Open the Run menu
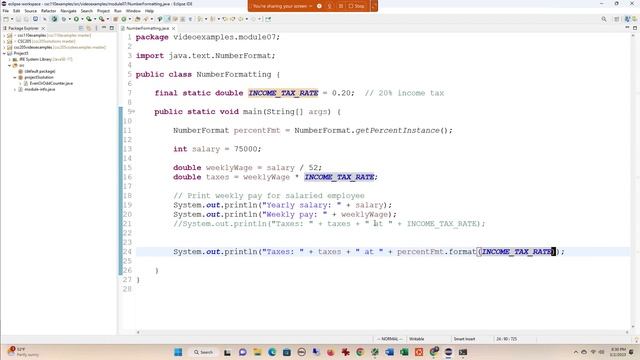The height and width of the screenshot is (360, 640). (x=118, y=11)
